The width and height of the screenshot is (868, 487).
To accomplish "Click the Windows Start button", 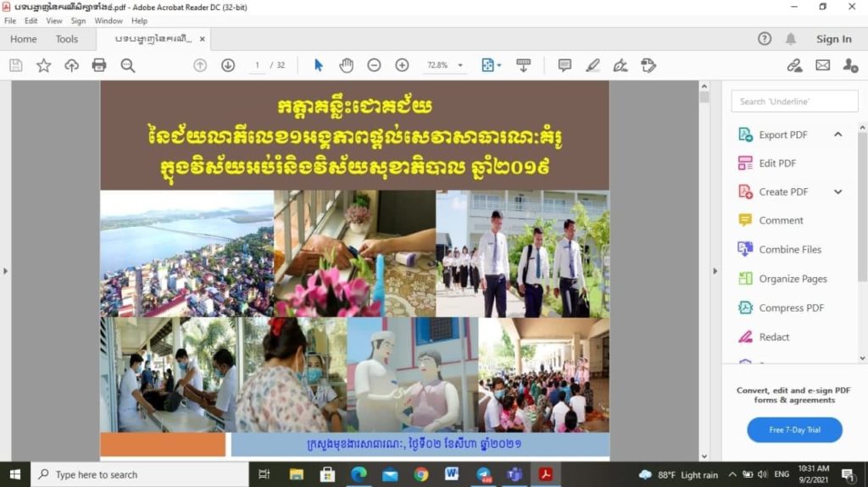I will tap(15, 474).
